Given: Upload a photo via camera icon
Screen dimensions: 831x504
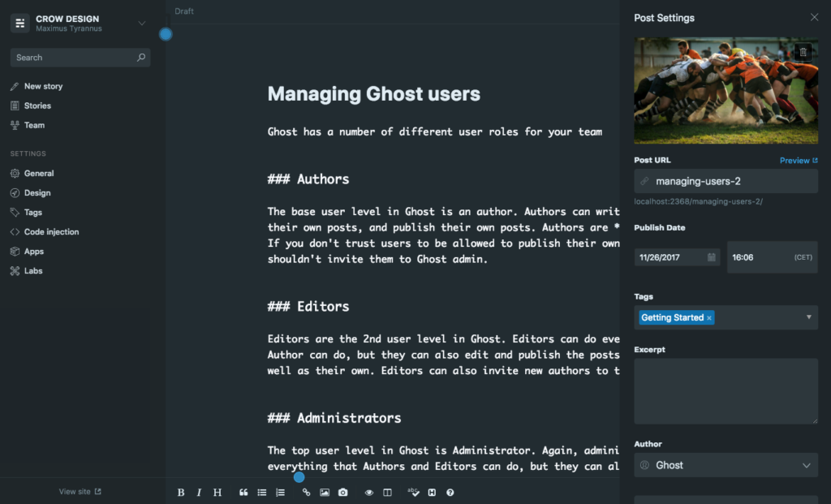Looking at the screenshot, I should pyautogui.click(x=342, y=493).
